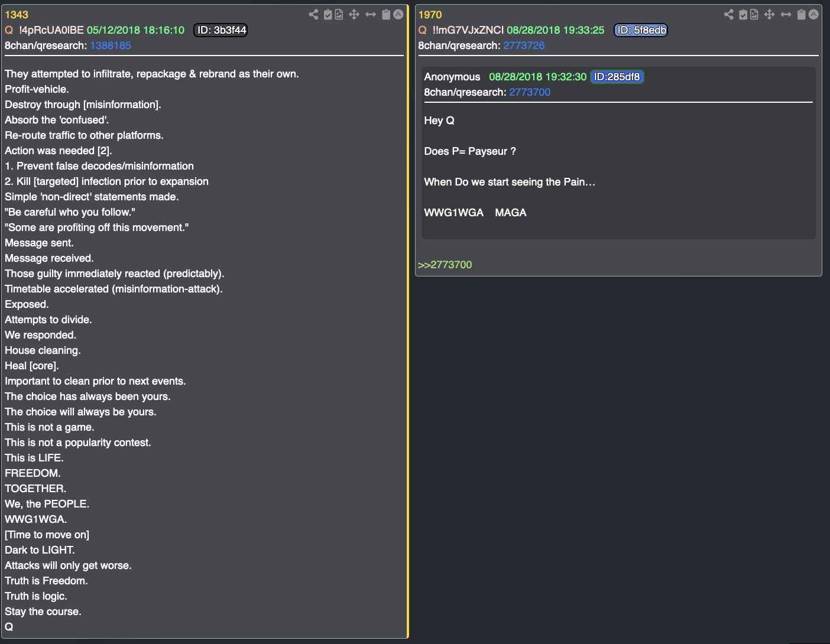Click the ID: 5f8edb badge
830x644 pixels.
(x=641, y=30)
